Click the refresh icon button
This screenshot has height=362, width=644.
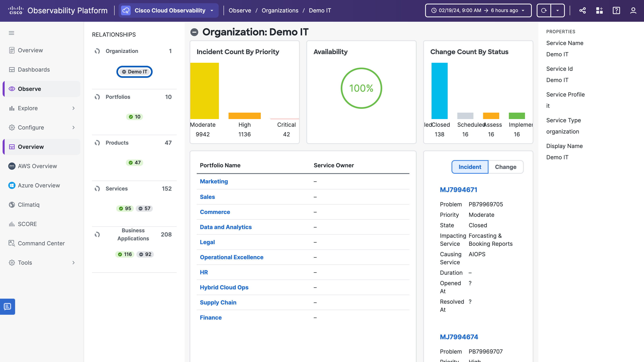tap(544, 10)
